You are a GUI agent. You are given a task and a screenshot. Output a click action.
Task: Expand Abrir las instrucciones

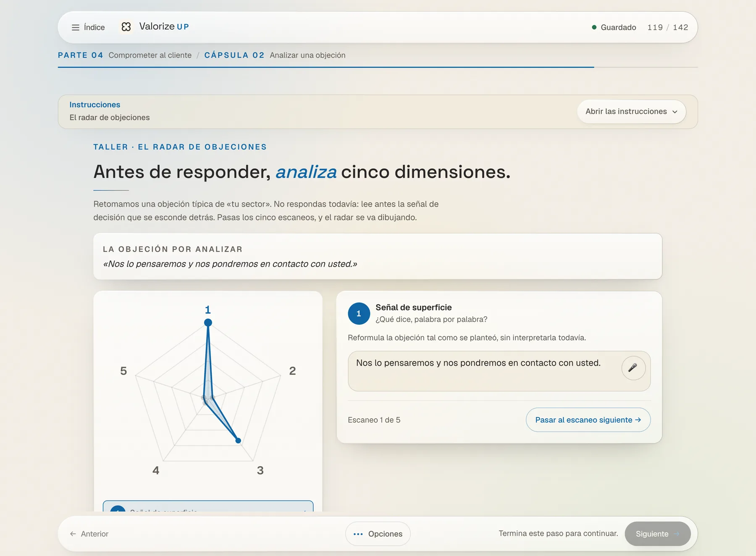tap(631, 112)
